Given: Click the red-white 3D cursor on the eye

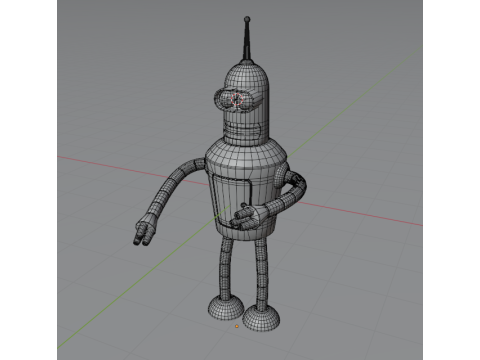Looking at the screenshot, I should tap(237, 99).
